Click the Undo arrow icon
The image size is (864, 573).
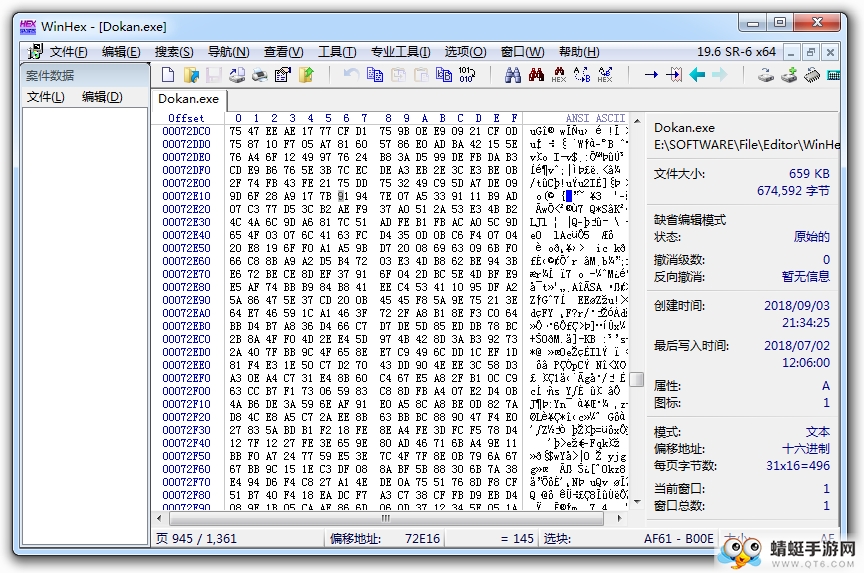click(351, 74)
